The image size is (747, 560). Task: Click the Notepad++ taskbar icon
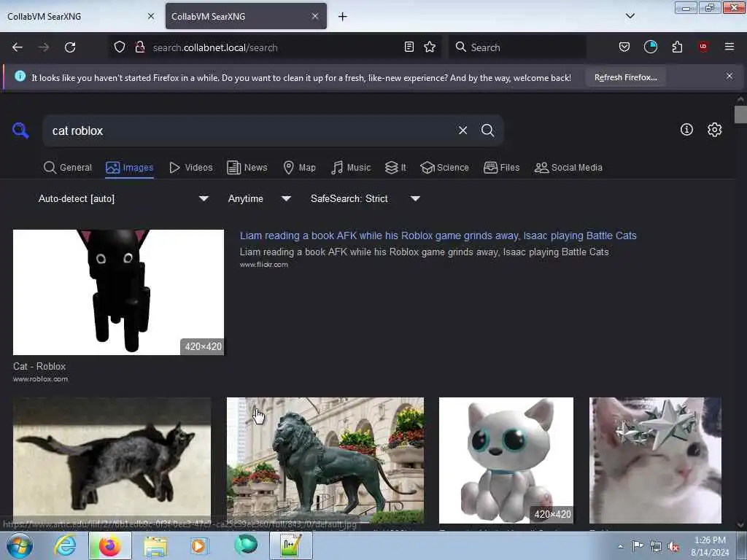[x=290, y=545]
